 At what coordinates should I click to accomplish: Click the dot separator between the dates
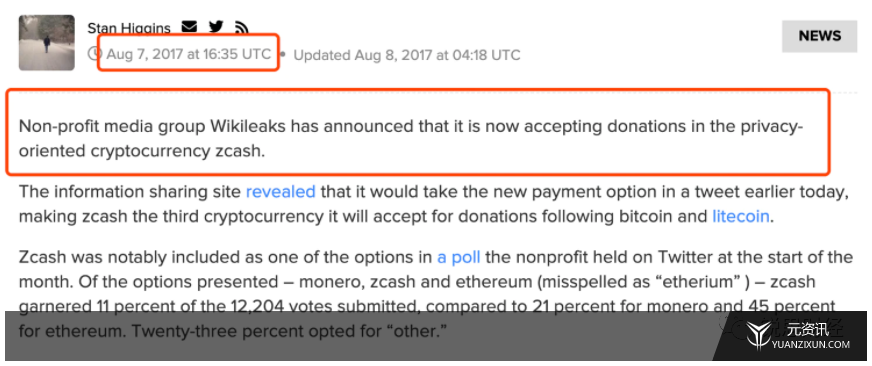pyautogui.click(x=283, y=55)
